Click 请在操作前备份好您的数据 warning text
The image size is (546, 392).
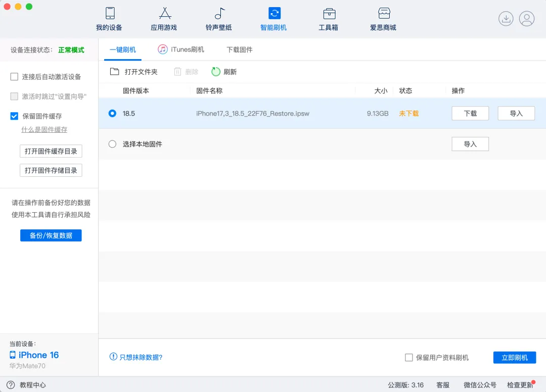51,203
